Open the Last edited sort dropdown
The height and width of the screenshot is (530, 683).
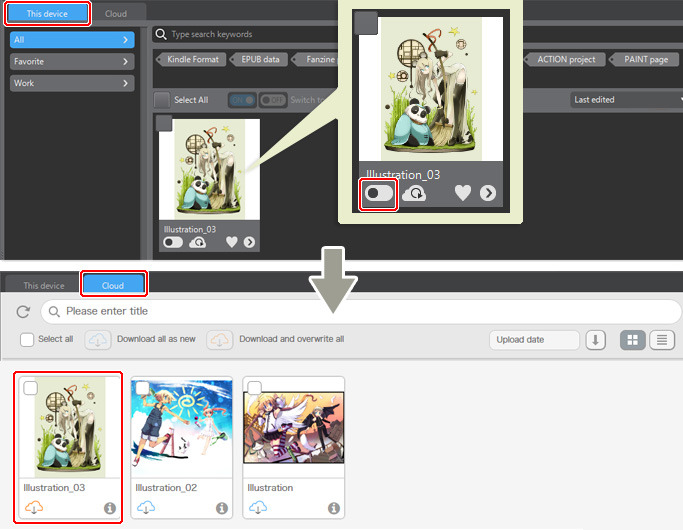[x=626, y=100]
